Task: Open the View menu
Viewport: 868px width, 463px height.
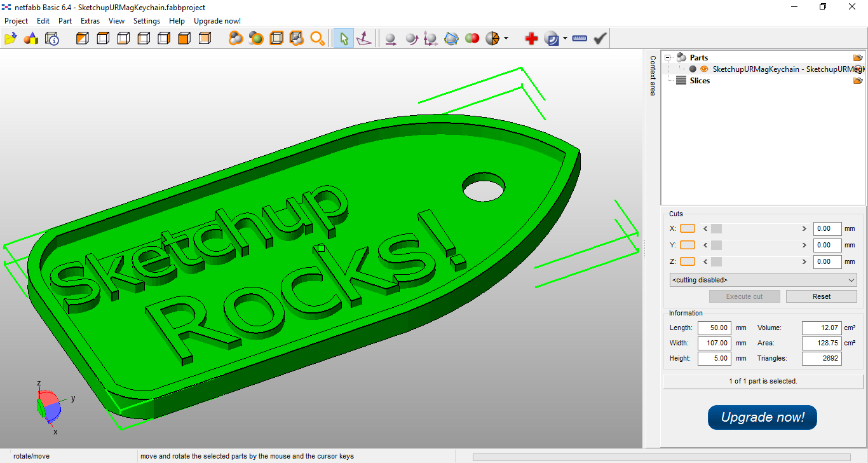Action: pos(116,21)
